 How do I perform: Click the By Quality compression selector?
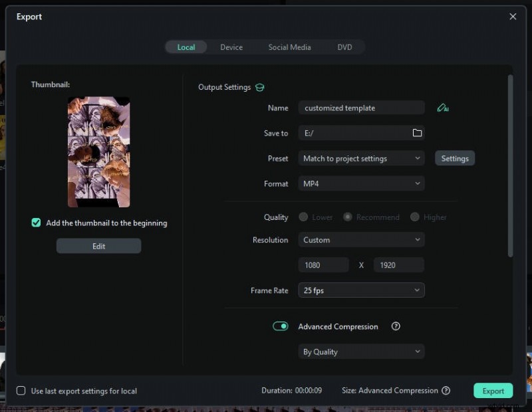pyautogui.click(x=361, y=351)
